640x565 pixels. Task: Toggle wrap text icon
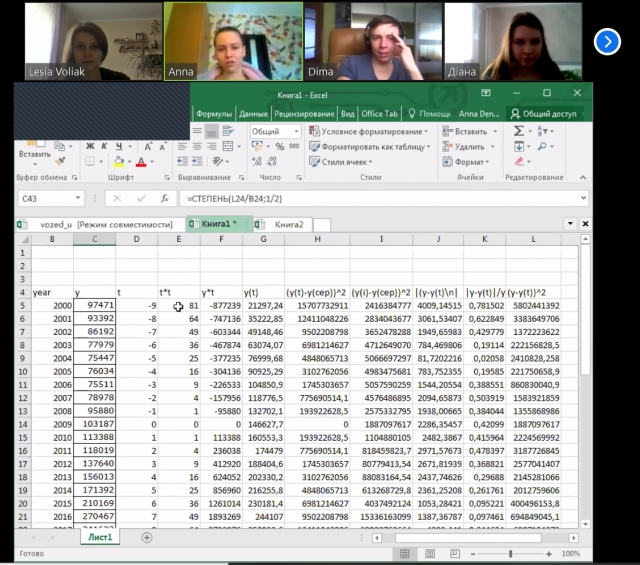[228, 131]
